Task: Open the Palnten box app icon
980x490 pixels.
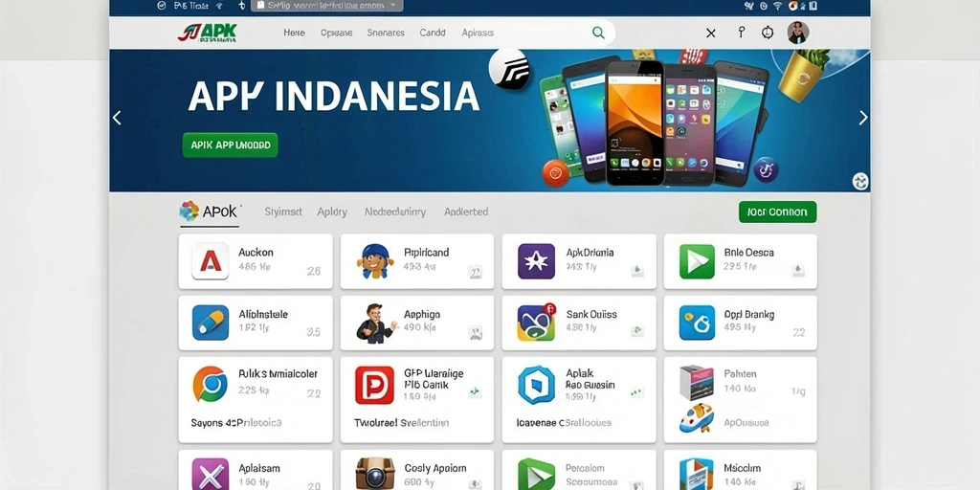Action: 697,383
